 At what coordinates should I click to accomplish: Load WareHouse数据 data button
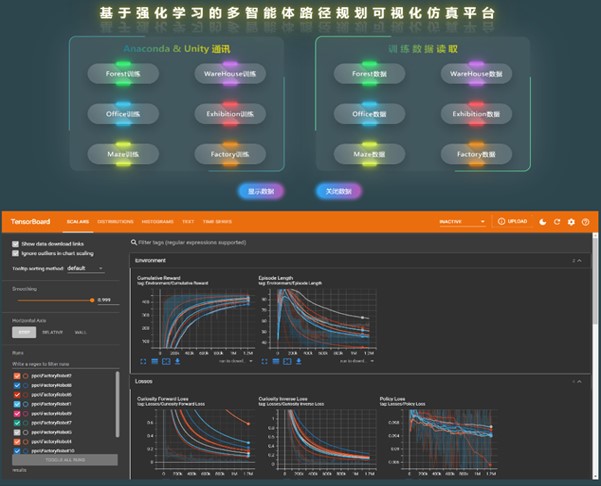[x=476, y=74]
